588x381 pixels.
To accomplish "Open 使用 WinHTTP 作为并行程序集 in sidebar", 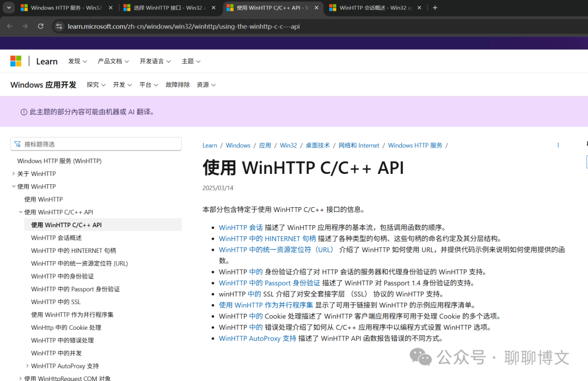I will pos(72,315).
